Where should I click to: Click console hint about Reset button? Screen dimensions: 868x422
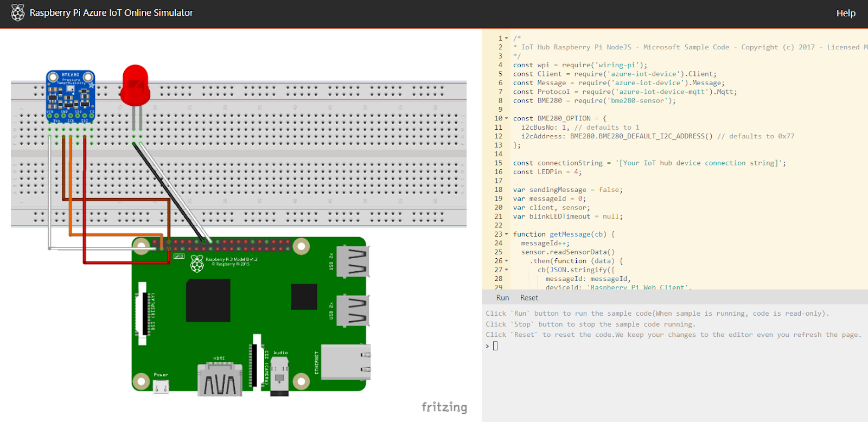click(x=673, y=335)
